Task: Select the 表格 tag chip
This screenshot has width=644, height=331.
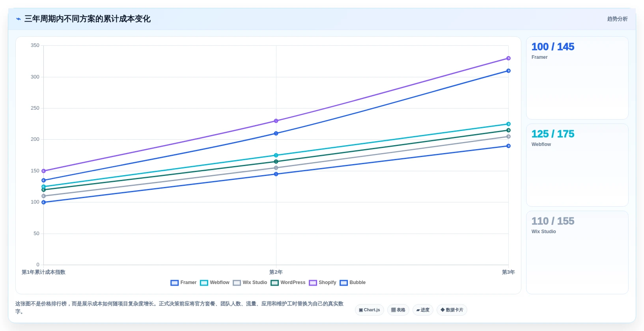Action: [x=398, y=310]
